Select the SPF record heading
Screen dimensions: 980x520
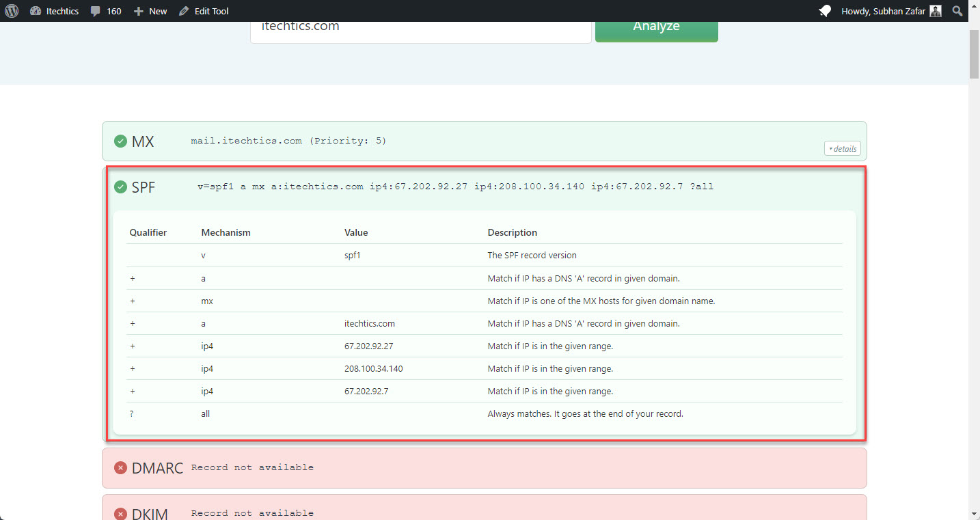[x=144, y=187]
